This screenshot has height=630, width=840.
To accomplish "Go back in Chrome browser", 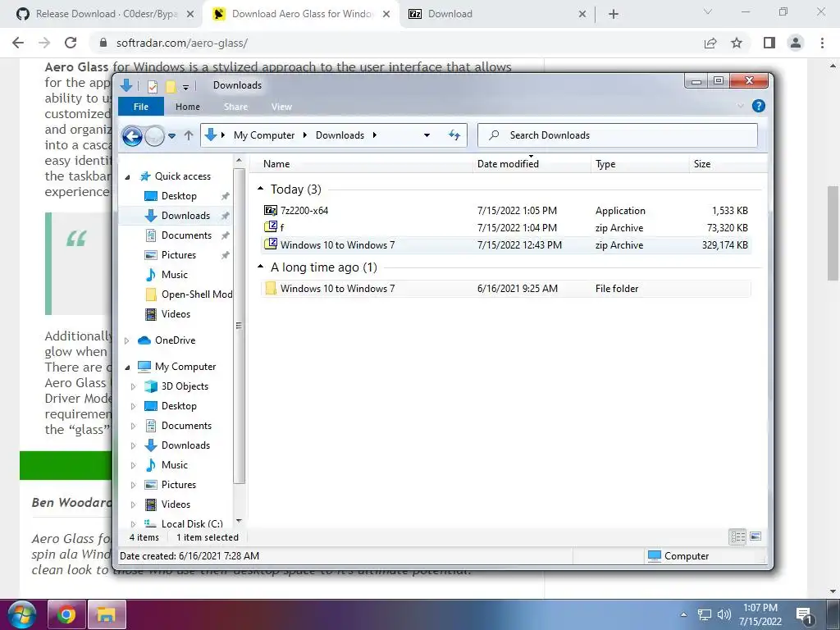I will 18,43.
